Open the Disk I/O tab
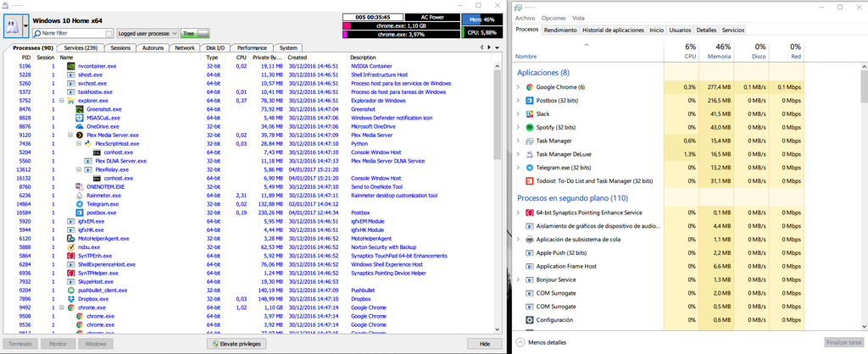The image size is (868, 354). [x=215, y=48]
